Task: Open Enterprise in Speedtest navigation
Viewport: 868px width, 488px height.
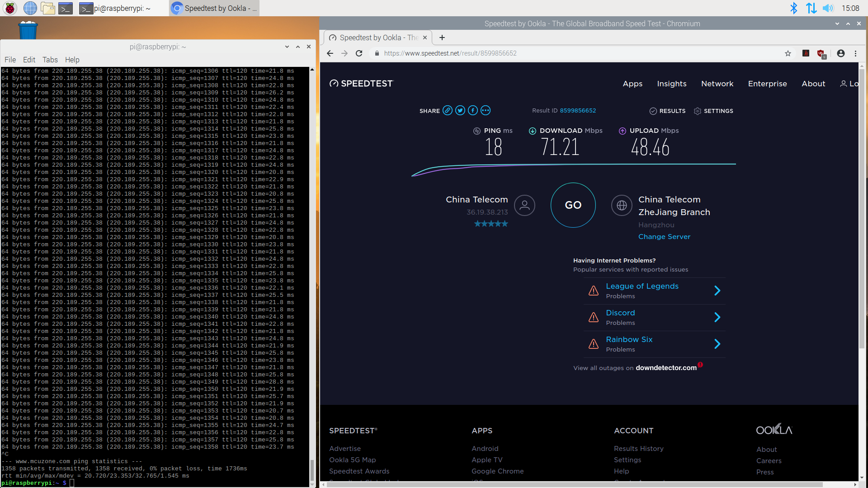Action: 767,84
